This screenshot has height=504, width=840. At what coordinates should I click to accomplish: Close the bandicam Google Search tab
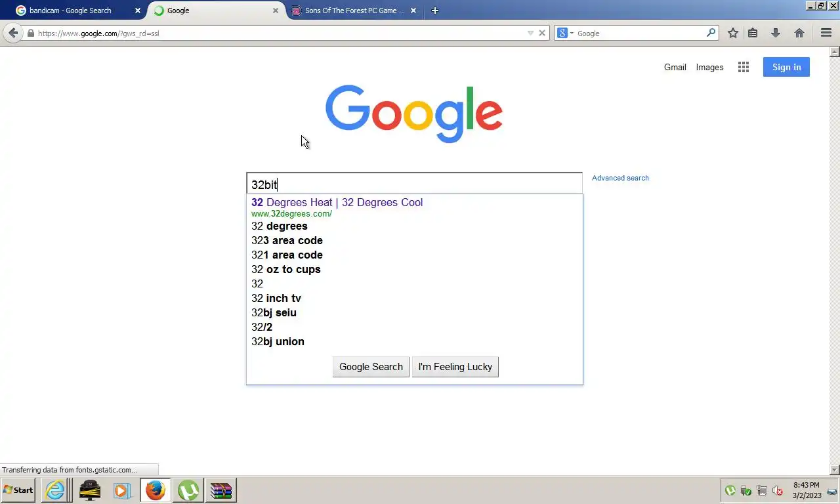pyautogui.click(x=138, y=10)
